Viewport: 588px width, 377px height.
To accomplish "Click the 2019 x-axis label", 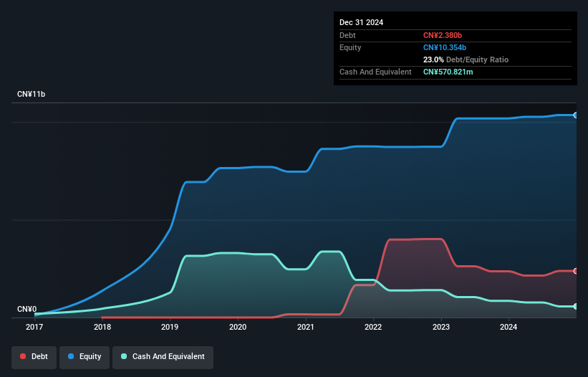I will point(170,327).
